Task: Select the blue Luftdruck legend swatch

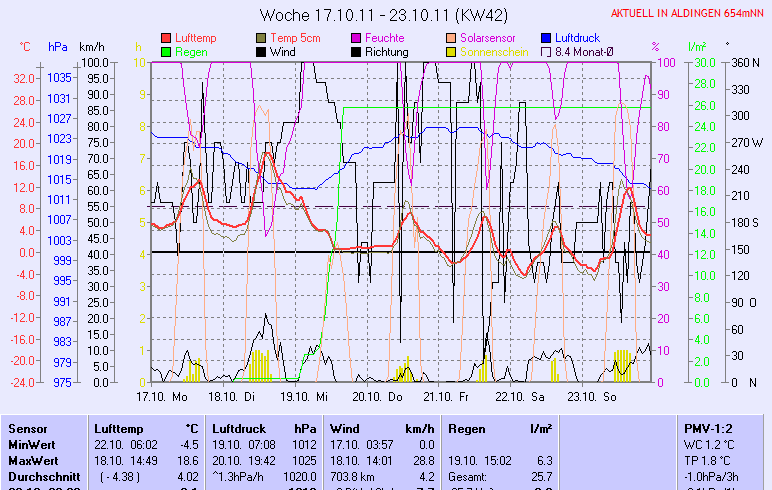Action: tap(547, 38)
